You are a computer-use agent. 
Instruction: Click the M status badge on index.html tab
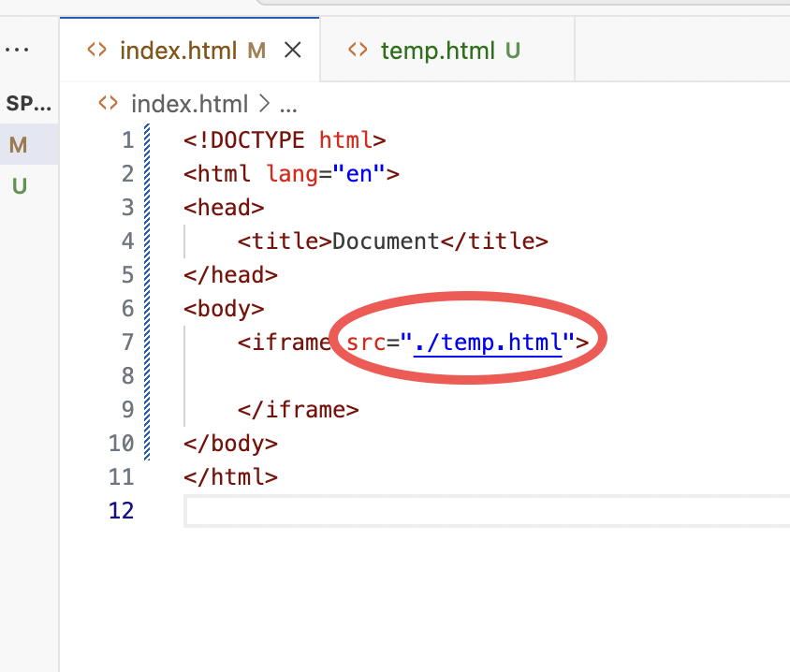click(x=256, y=51)
